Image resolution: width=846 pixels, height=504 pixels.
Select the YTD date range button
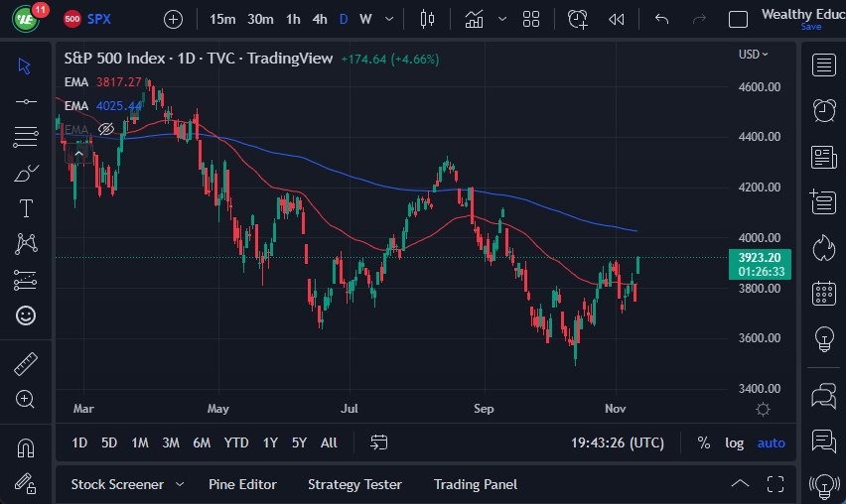[x=236, y=442]
